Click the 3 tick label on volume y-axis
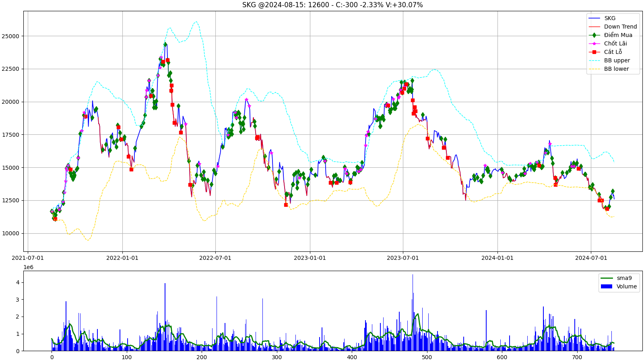The height and width of the screenshot is (362, 644). tap(17, 300)
